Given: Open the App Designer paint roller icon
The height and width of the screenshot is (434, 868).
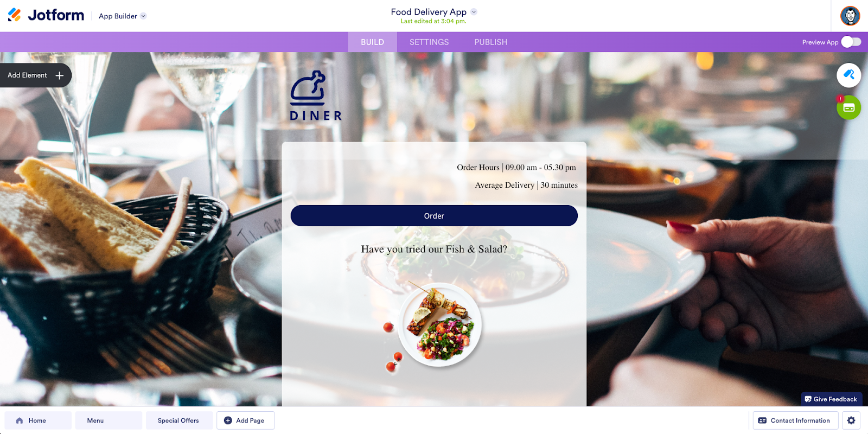Looking at the screenshot, I should [x=849, y=75].
